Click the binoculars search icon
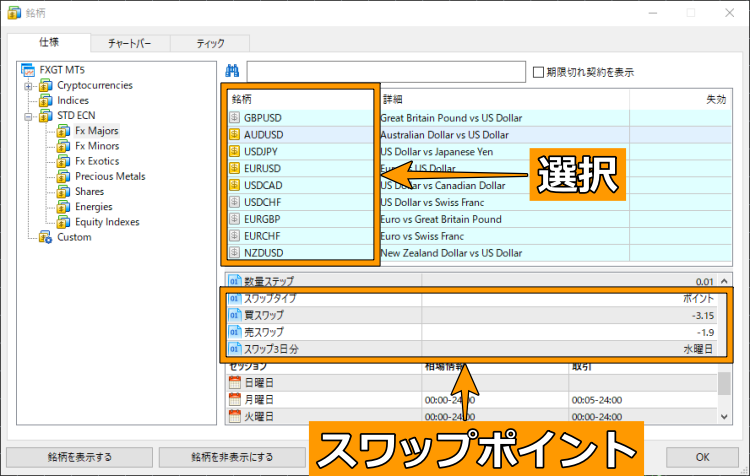This screenshot has height=476, width=750. pos(232,72)
